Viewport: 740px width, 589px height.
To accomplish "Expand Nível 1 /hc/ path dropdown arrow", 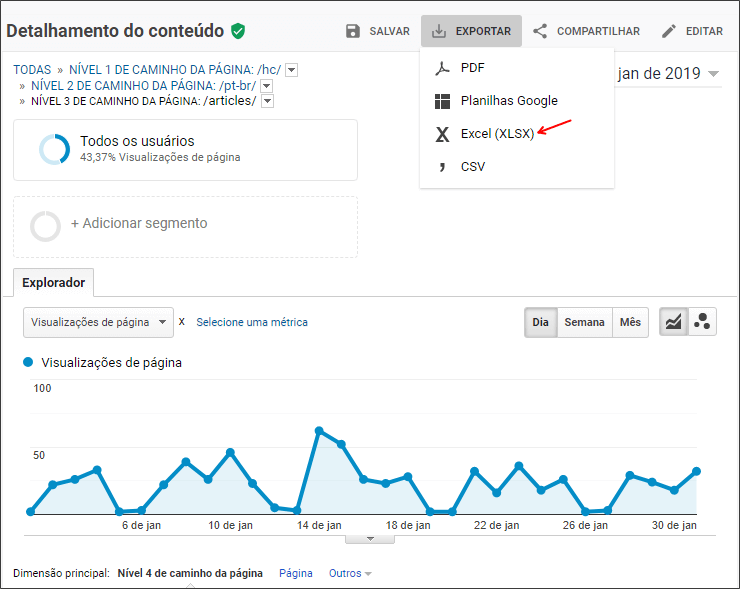I will [x=292, y=70].
